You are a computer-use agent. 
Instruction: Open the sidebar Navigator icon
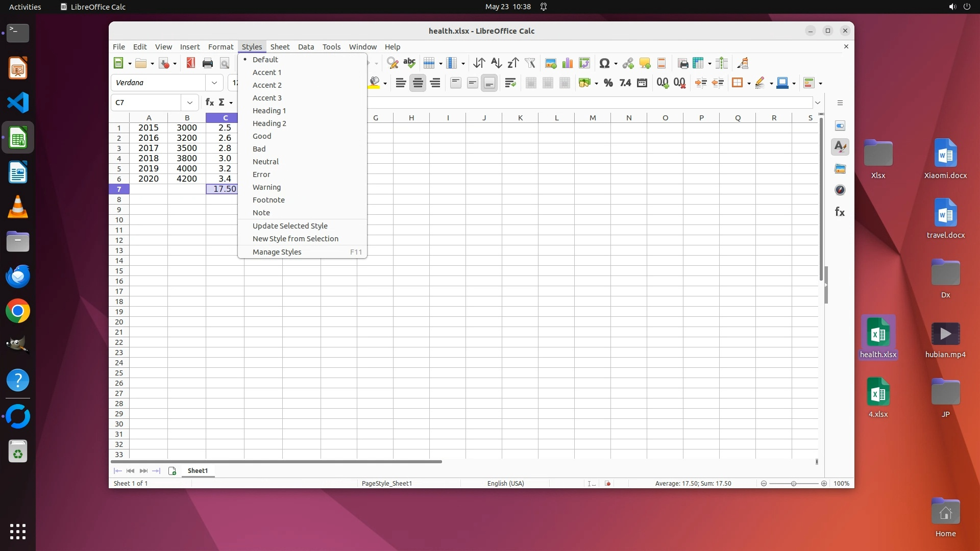coord(840,190)
